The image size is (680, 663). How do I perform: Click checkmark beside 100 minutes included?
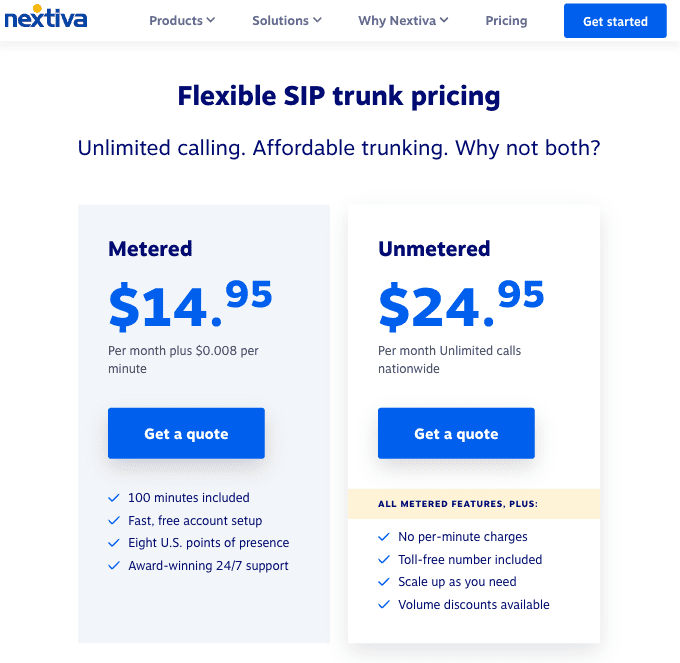(113, 498)
